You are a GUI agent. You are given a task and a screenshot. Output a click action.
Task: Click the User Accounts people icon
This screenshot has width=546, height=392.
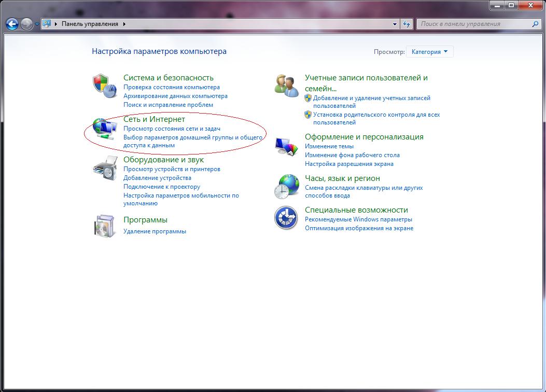[286, 86]
